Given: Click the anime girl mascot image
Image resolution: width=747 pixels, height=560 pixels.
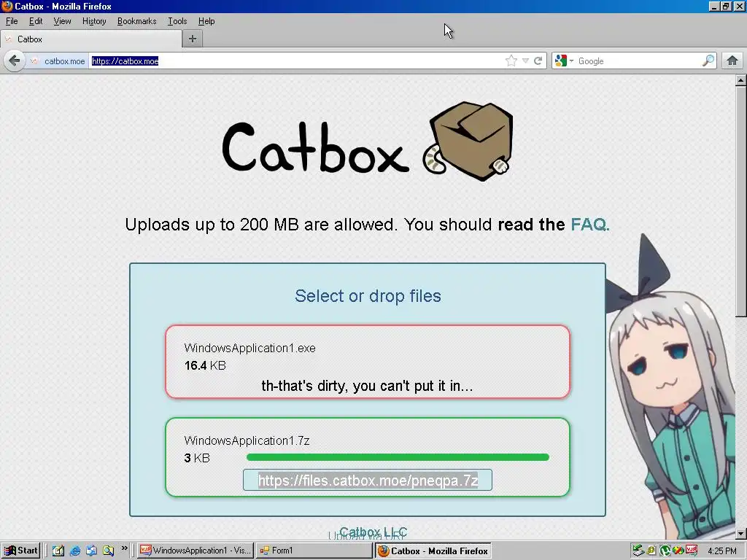Looking at the screenshot, I should point(672,386).
